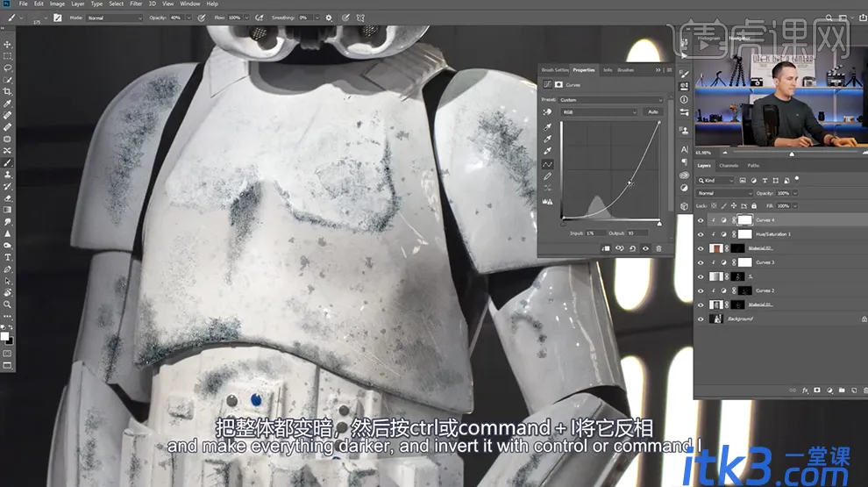The width and height of the screenshot is (868, 487).
Task: Open the layer style fx menu
Action: (x=806, y=390)
